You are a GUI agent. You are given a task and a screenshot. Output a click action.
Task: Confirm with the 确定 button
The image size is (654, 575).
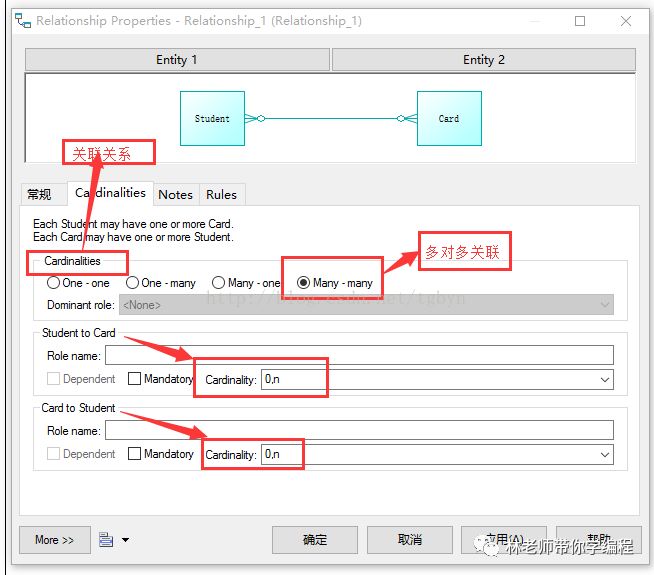point(315,540)
